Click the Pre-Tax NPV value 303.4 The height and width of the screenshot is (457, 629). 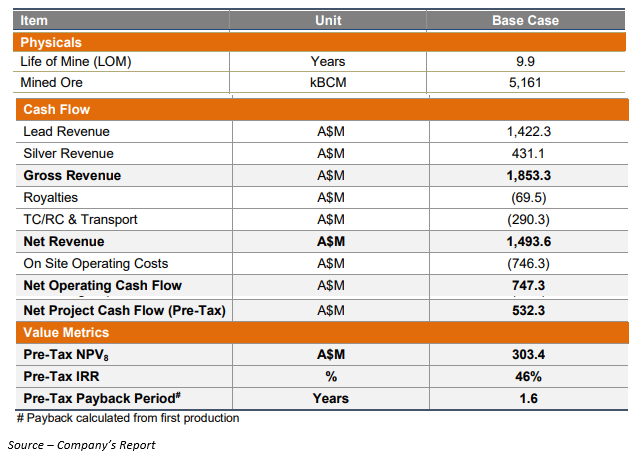click(528, 355)
